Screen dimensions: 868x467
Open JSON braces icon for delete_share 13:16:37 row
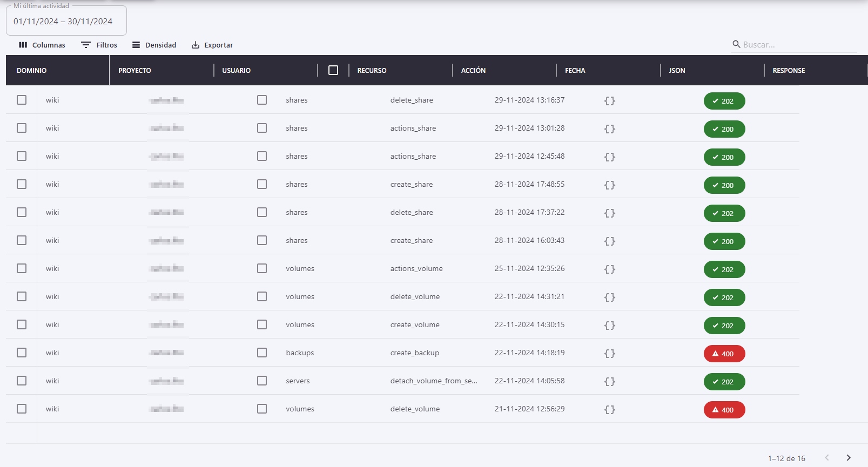coord(609,101)
